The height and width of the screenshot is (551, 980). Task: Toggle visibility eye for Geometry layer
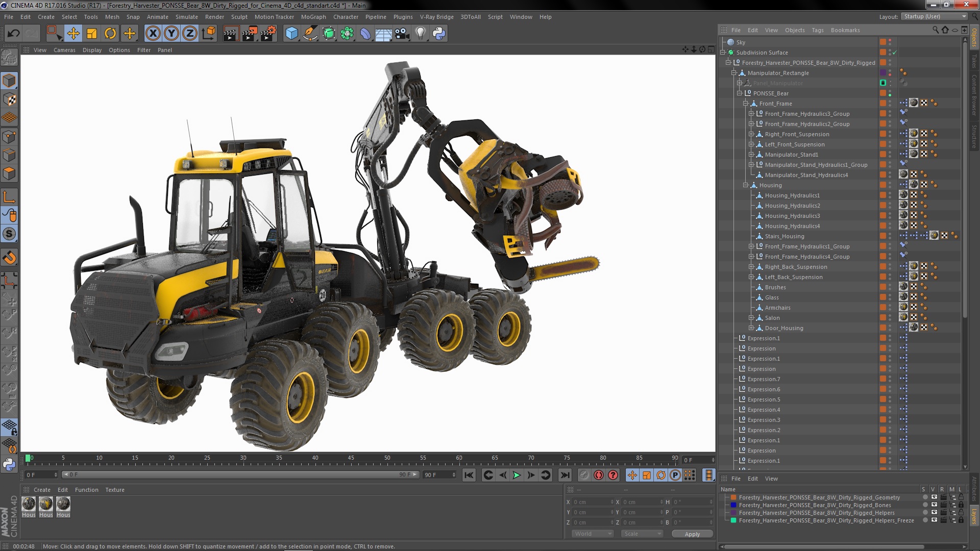pyautogui.click(x=934, y=497)
